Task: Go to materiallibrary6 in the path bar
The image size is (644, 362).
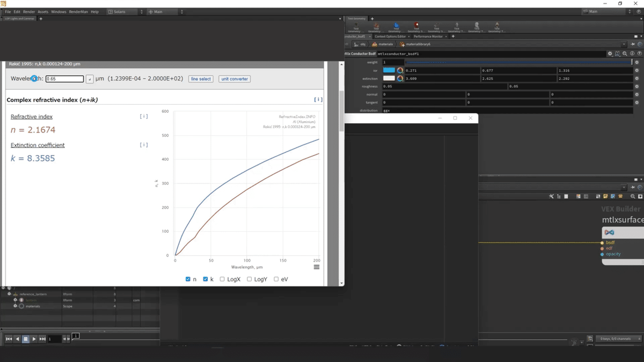Action: [415, 44]
